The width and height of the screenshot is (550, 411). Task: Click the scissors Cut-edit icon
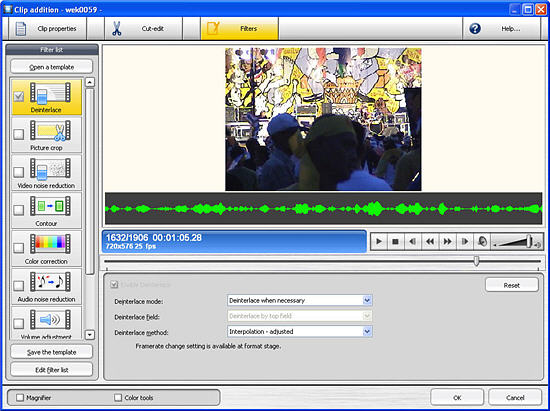click(116, 29)
